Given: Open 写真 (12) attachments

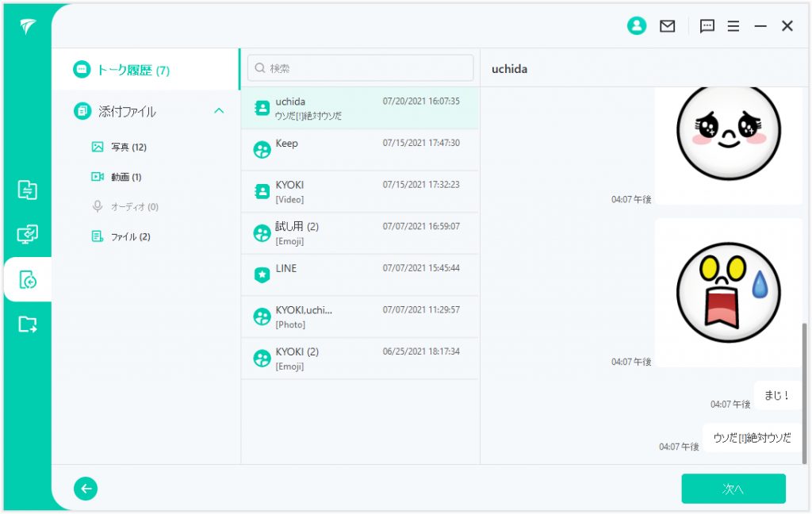Looking at the screenshot, I should pos(128,147).
